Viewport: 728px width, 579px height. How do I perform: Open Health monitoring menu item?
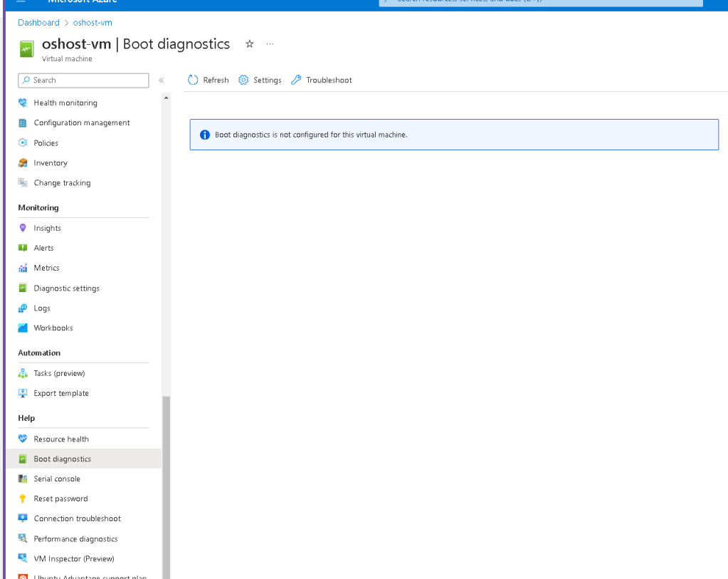(65, 103)
